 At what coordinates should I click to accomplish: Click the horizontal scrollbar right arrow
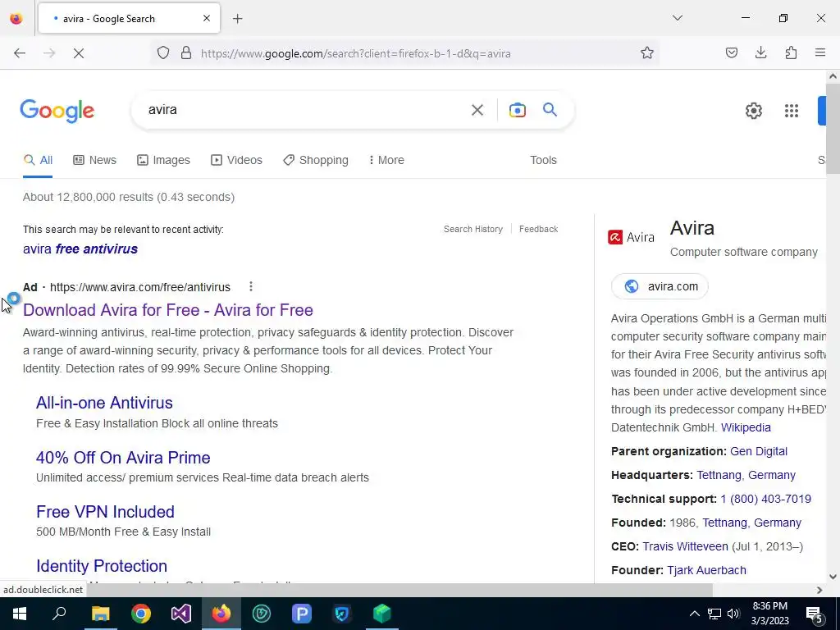coord(819,590)
